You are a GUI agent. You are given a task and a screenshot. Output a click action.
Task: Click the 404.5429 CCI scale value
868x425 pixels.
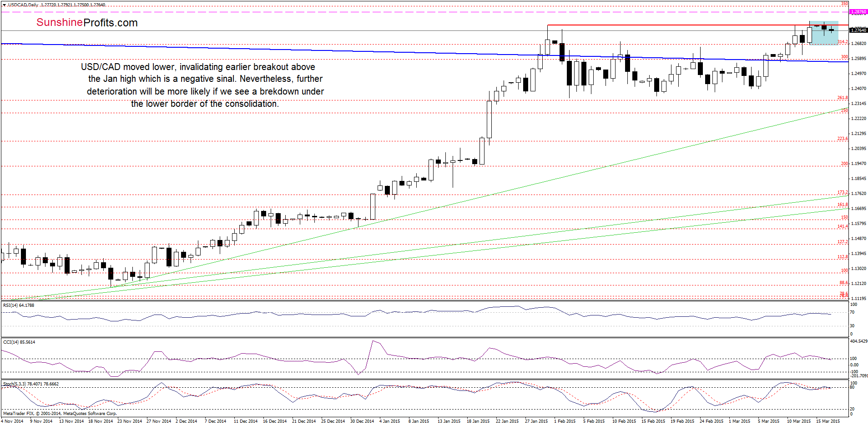859,341
